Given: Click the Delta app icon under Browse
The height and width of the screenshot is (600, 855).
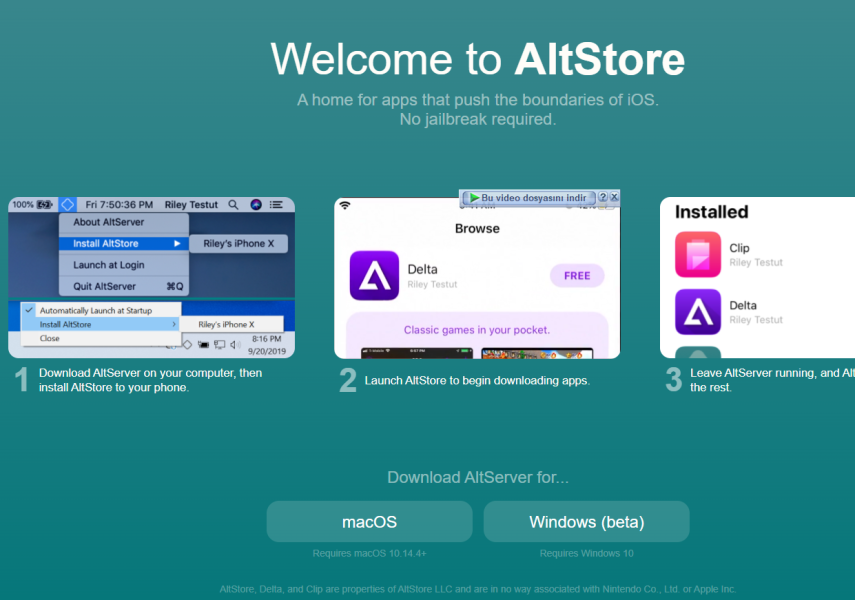Looking at the screenshot, I should point(374,275).
